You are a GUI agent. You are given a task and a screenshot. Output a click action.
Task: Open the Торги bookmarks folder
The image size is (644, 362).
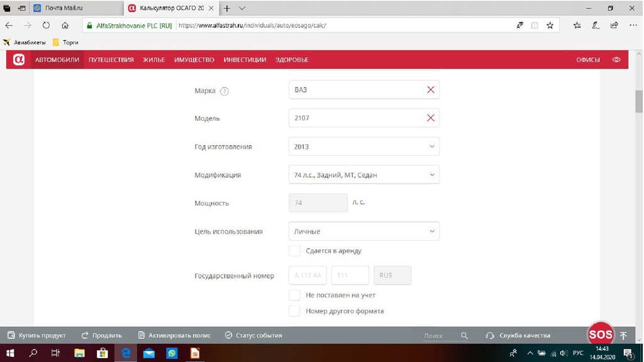point(65,42)
